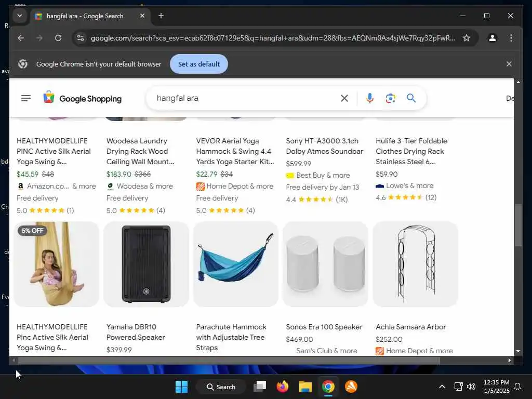Image resolution: width=532 pixels, height=399 pixels.
Task: Show hidden system tray icons
Action: pos(442,387)
